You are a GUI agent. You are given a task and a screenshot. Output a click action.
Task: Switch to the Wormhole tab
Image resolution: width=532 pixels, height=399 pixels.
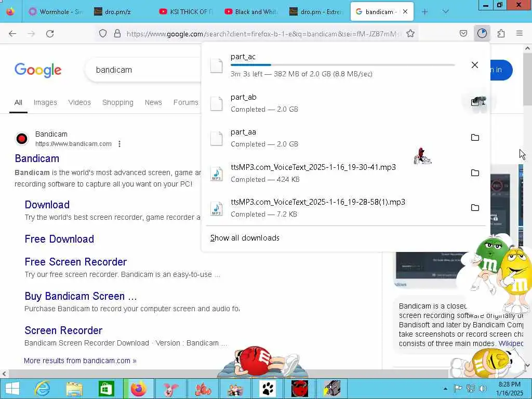tap(56, 11)
